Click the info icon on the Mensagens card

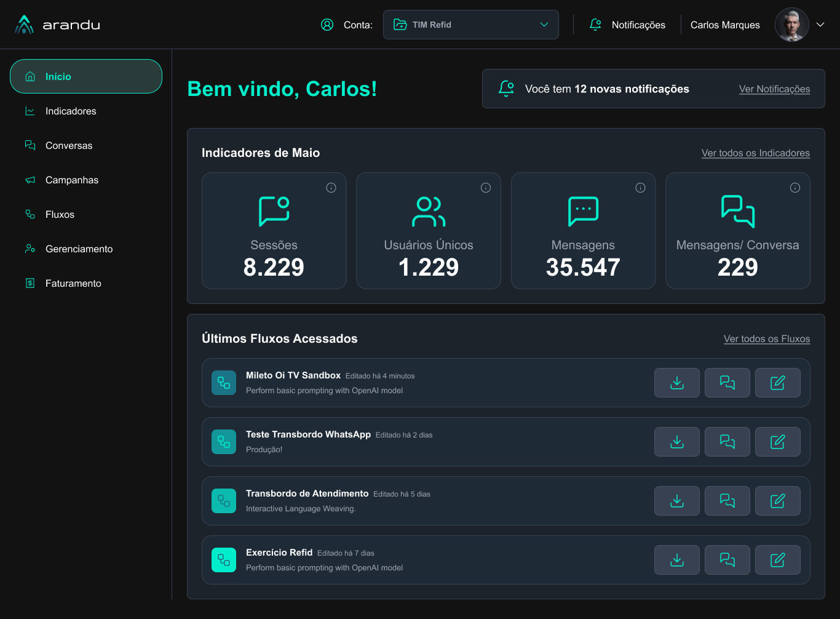[x=640, y=188]
